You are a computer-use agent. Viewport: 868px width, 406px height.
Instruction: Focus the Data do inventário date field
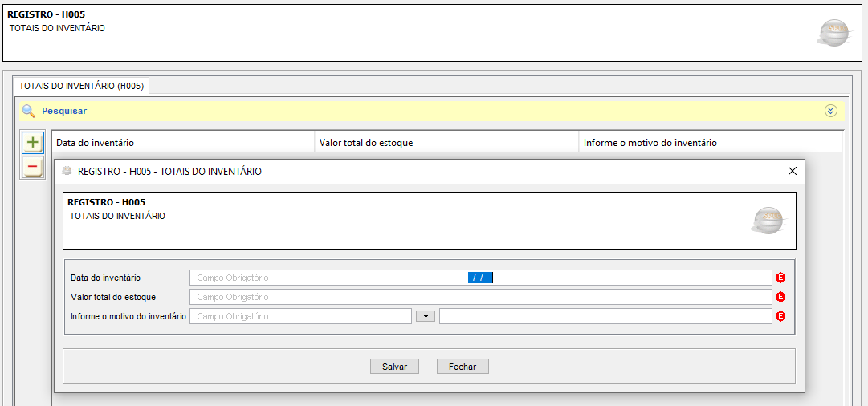480,278
